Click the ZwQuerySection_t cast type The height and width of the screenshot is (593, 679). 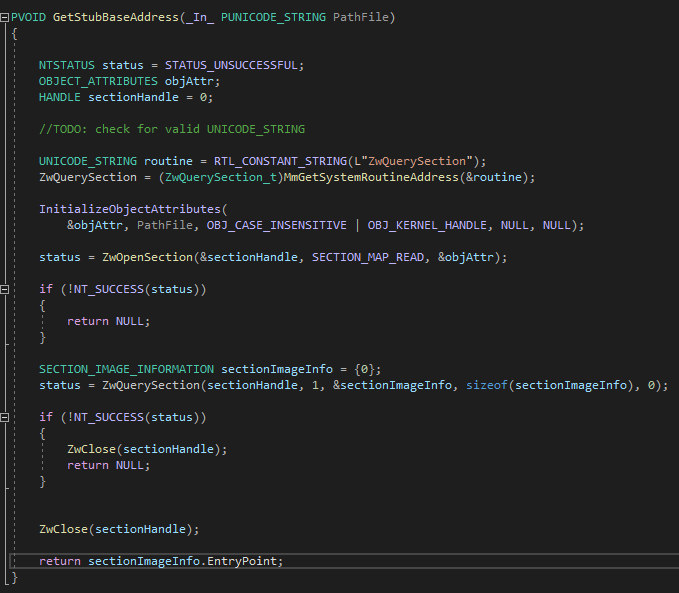[221, 178]
